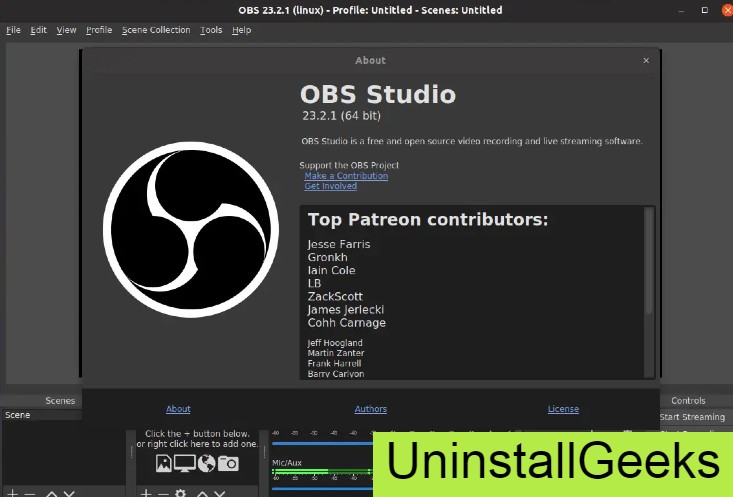Click the Controls panel header

688,401
